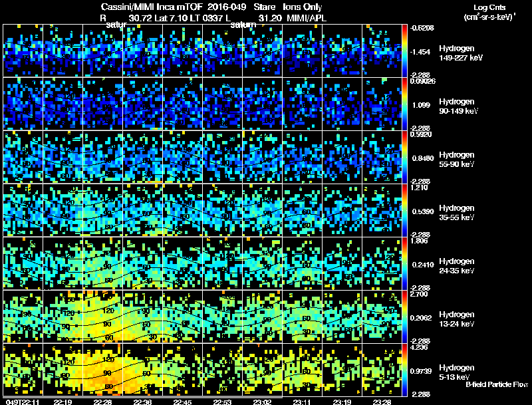
Task: Click the color bar beside Hydrogen 35-55 keV
Action: pos(404,210)
